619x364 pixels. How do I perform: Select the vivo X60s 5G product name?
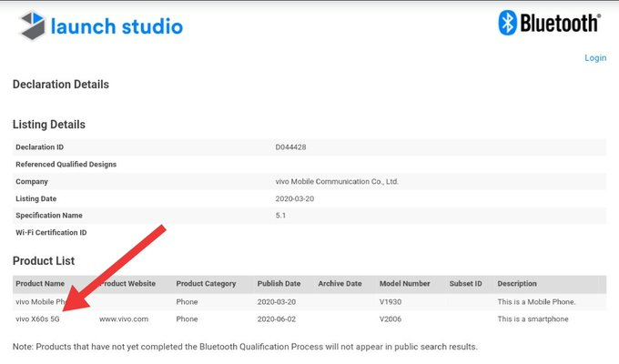click(x=37, y=319)
